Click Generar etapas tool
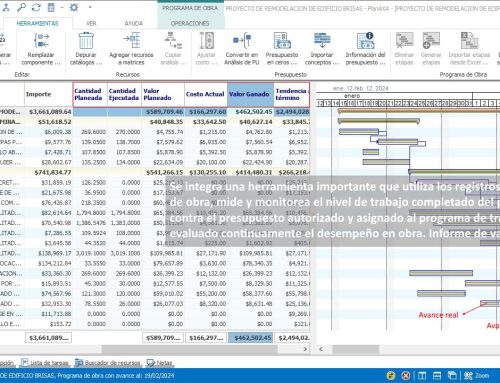 click(x=431, y=49)
